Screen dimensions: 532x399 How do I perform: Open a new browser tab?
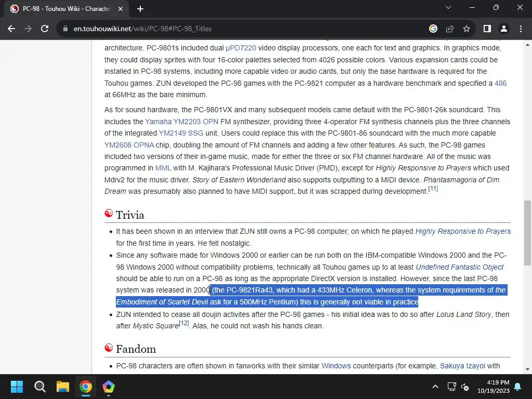(x=140, y=9)
